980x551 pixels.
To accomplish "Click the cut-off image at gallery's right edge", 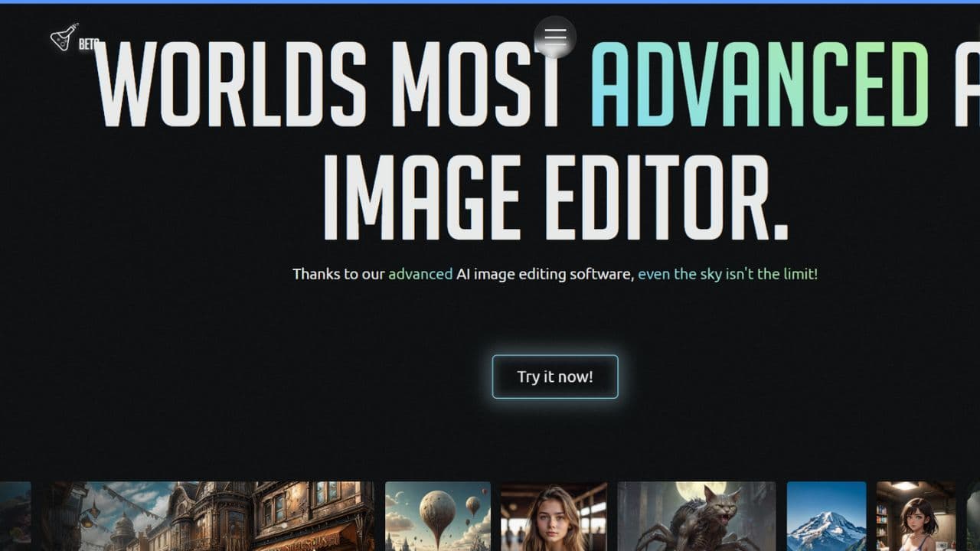I will click(972, 516).
